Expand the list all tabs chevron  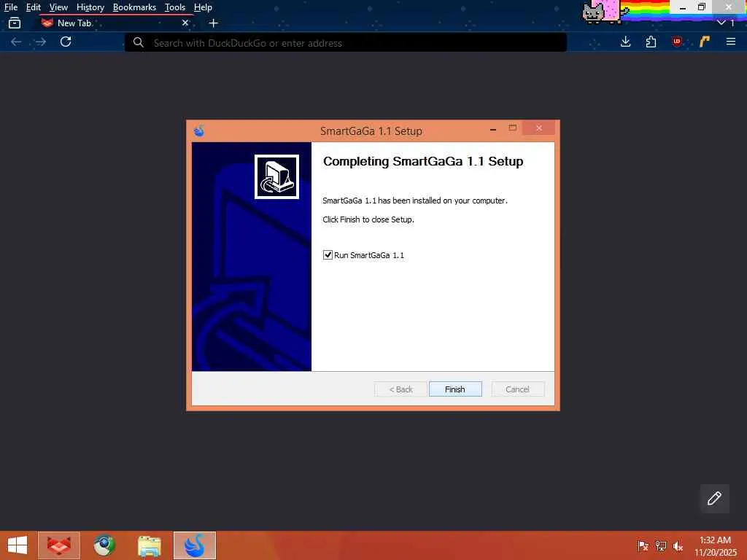click(x=721, y=23)
